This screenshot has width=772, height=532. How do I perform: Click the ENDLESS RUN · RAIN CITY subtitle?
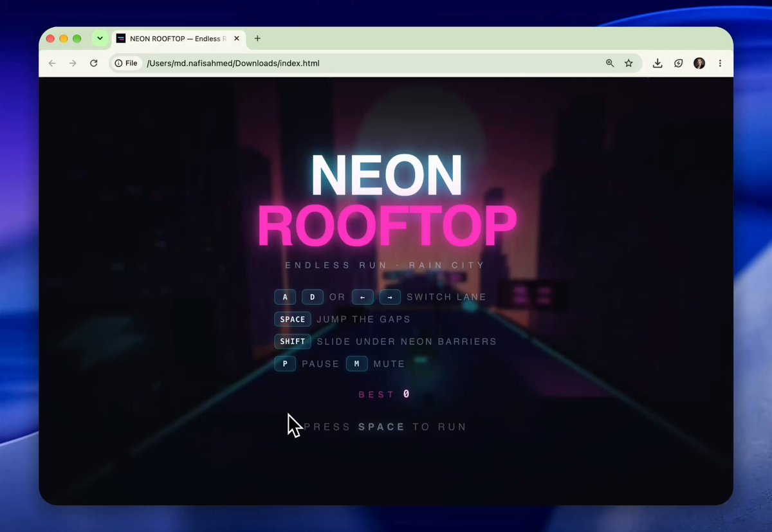[385, 265]
